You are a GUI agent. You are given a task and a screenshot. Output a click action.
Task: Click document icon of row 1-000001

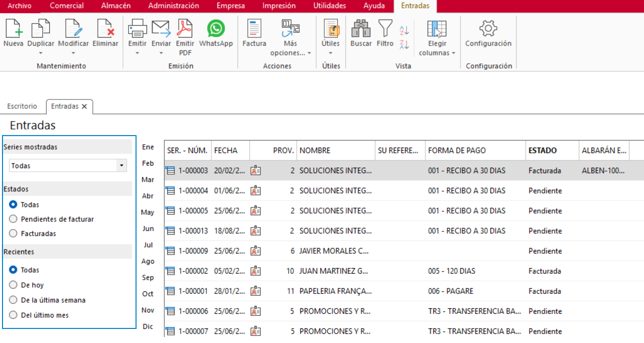coord(170,291)
